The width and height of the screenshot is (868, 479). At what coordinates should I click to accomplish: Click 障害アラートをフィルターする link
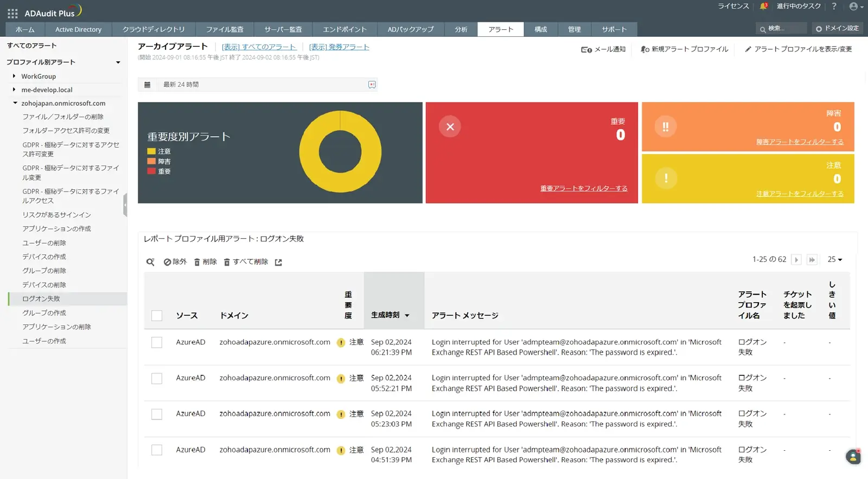(800, 142)
